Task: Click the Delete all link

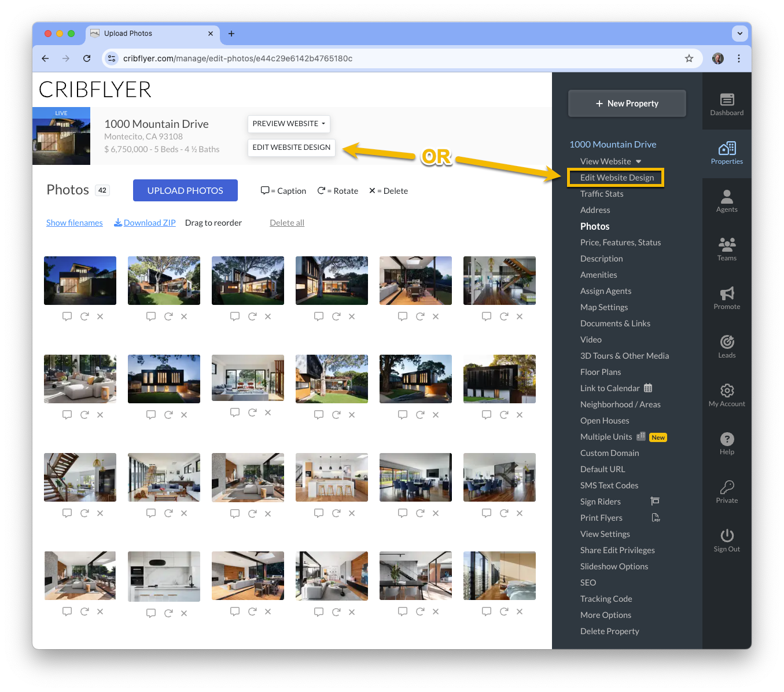Action: 287,223
